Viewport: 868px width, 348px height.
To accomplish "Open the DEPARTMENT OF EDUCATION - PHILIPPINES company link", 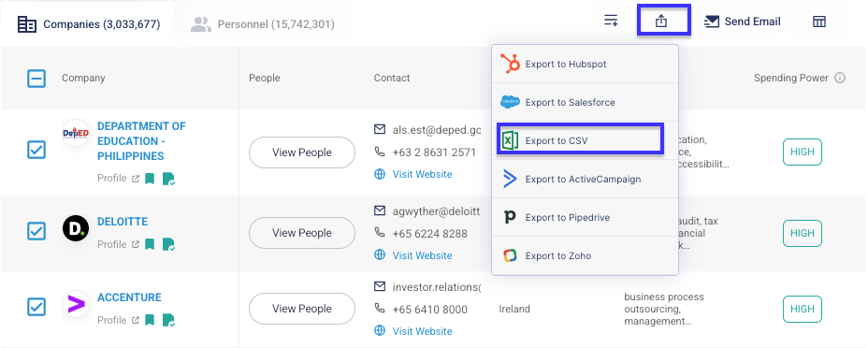I will tap(142, 141).
